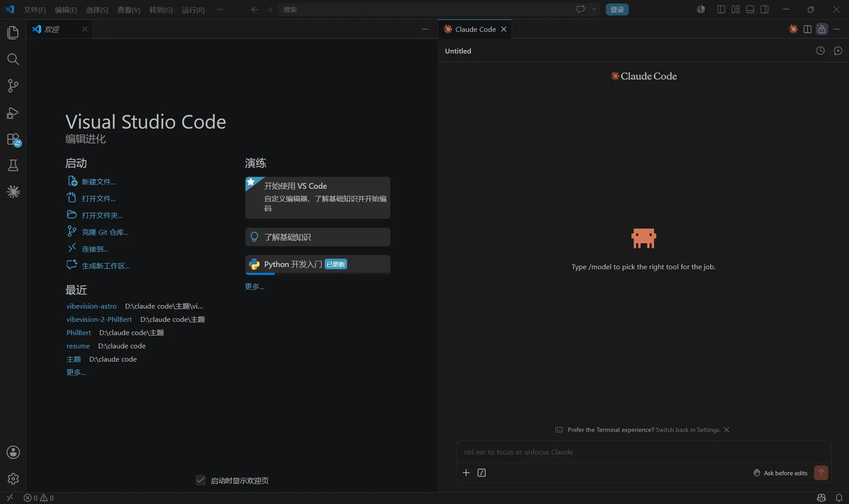Show more recent folders via 更多...

76,372
